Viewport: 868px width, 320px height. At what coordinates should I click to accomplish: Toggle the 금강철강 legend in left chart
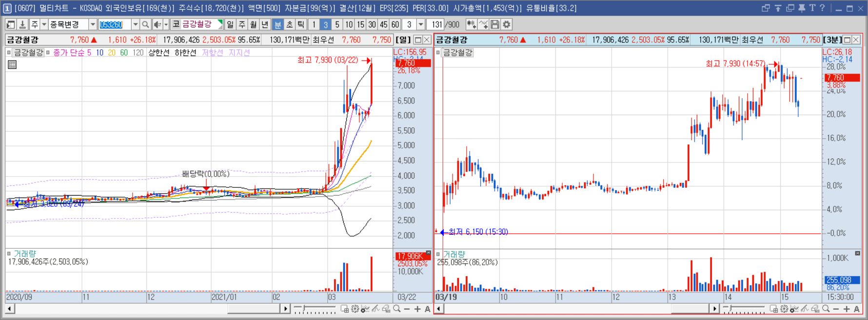click(28, 52)
